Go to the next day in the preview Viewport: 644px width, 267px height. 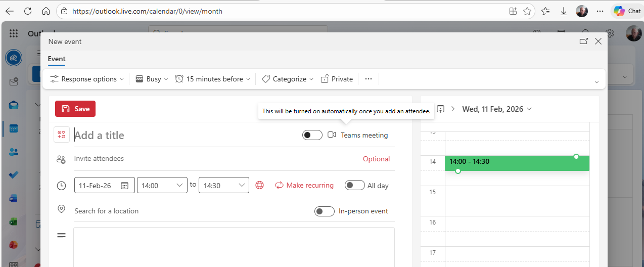[x=453, y=109]
